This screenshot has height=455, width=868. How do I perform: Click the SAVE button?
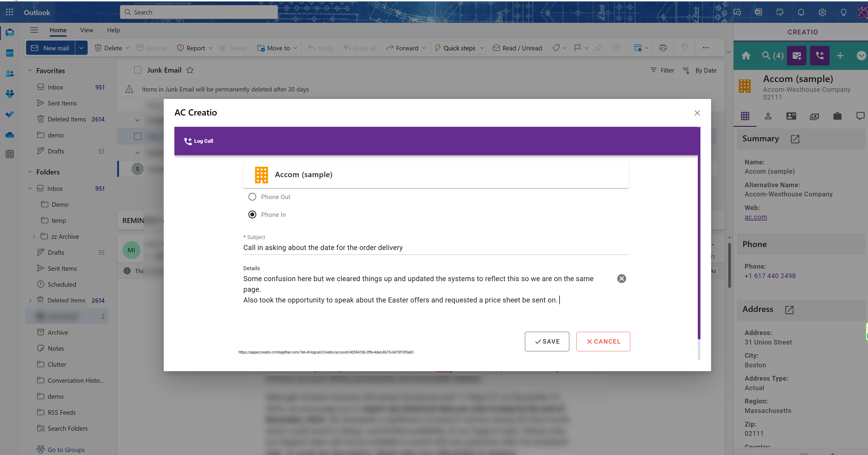pos(547,342)
